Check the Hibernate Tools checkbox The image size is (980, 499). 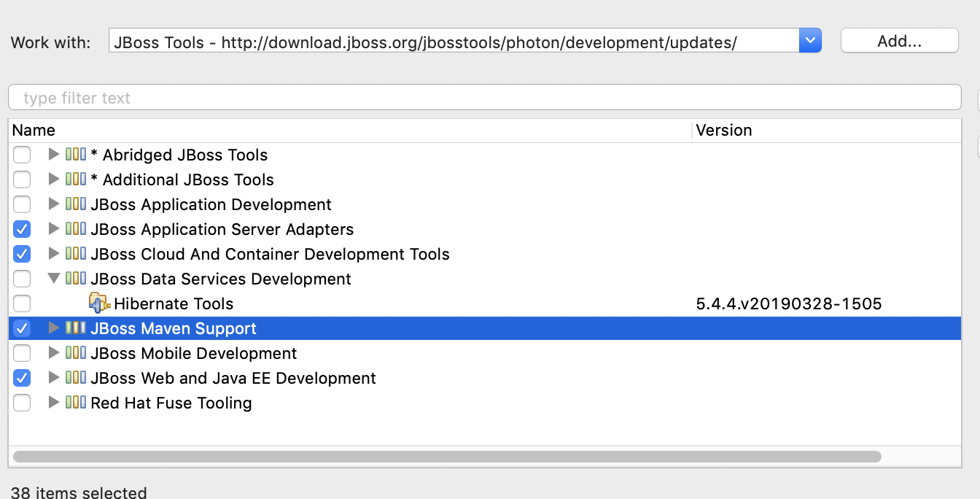[22, 303]
